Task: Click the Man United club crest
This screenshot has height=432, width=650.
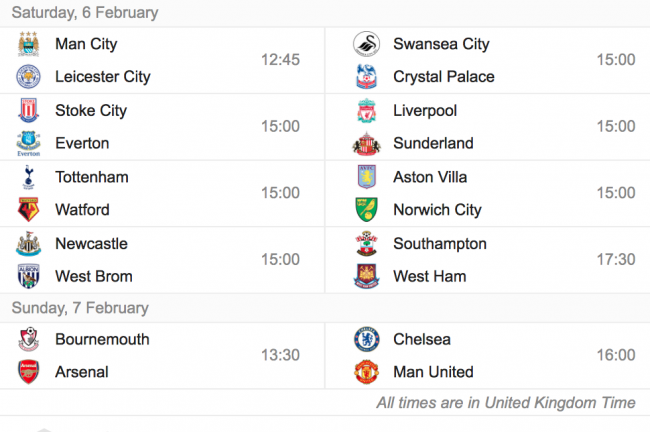Action: pyautogui.click(x=366, y=371)
